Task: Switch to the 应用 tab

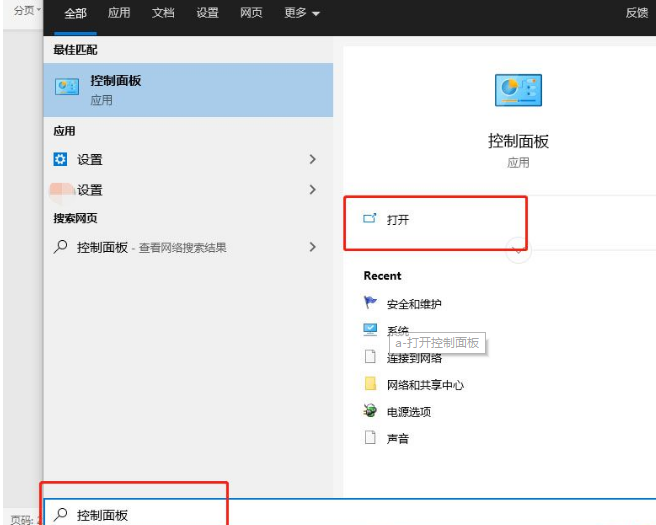Action: pyautogui.click(x=119, y=13)
